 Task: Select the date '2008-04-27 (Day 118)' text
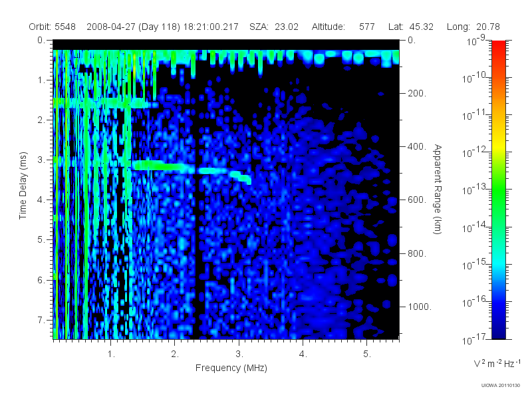[x=134, y=27]
